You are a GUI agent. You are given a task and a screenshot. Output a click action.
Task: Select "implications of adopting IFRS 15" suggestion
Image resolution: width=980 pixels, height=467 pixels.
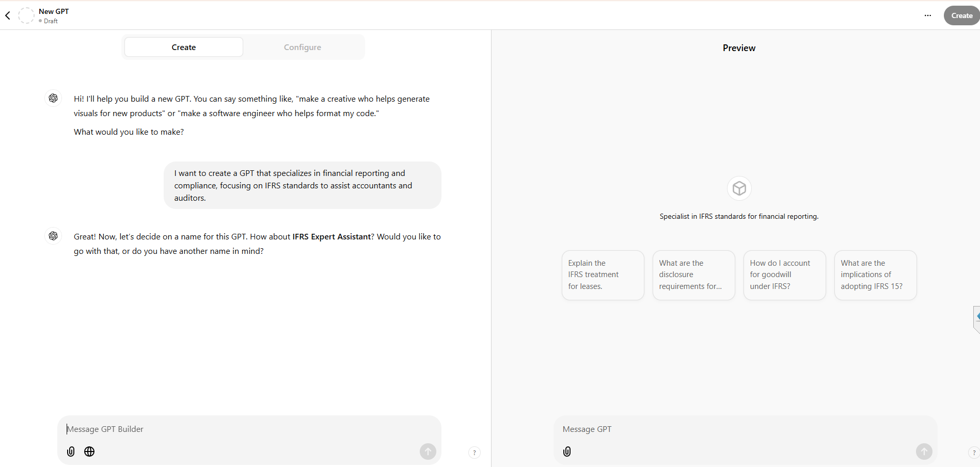[x=875, y=275]
